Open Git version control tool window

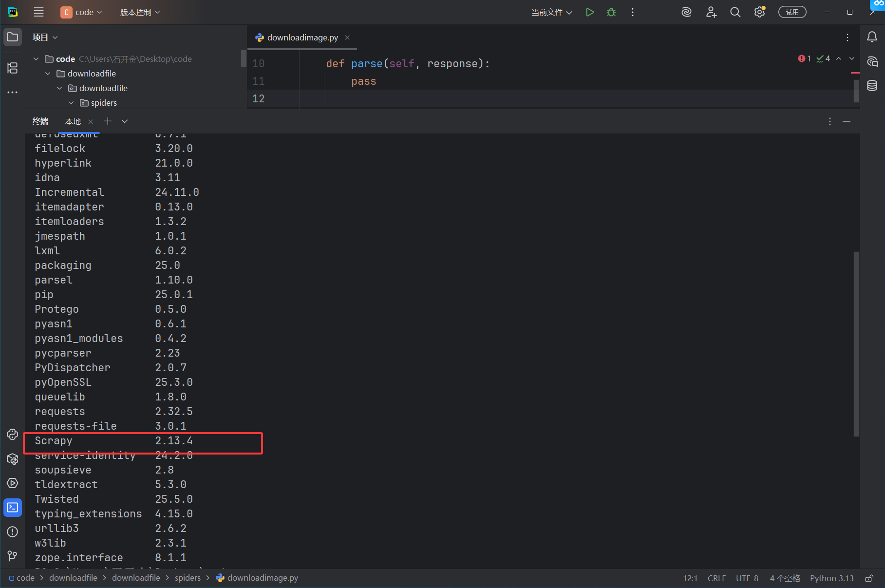(x=13, y=556)
